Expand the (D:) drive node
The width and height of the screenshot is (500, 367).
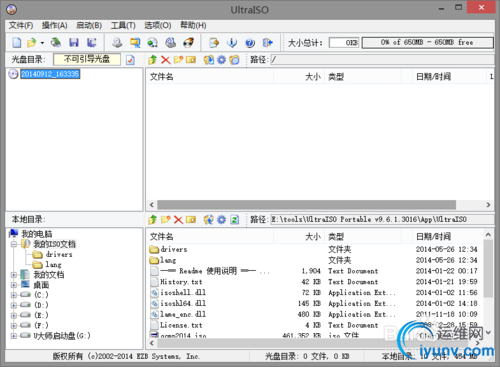pos(14,305)
